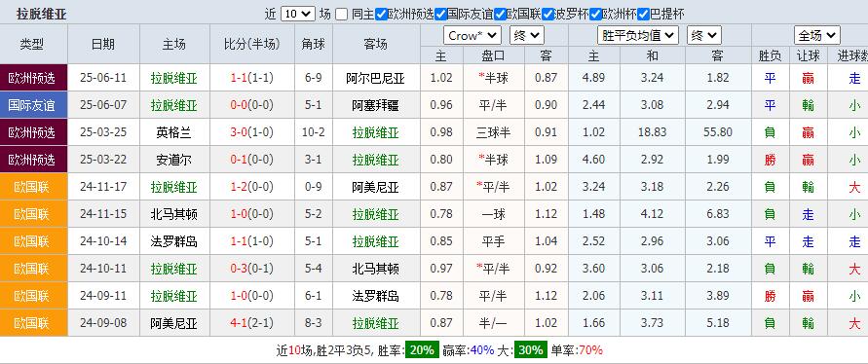Open home team 英格兰 link
Image resolution: width=868 pixels, height=364 pixels.
(x=173, y=132)
